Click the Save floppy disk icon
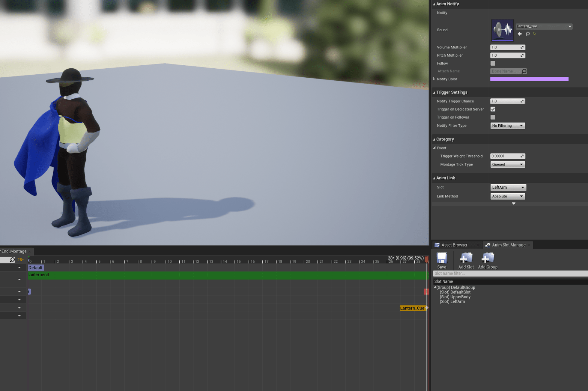 coord(442,258)
